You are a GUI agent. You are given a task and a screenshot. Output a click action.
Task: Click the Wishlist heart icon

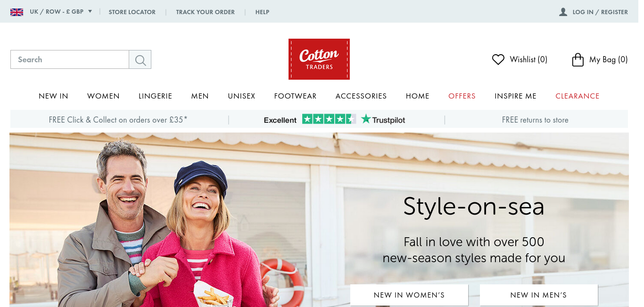pos(498,59)
